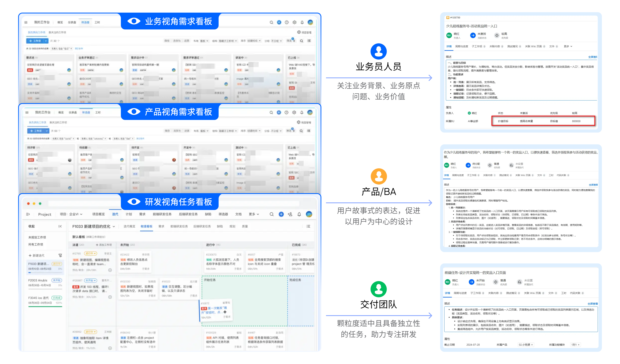Toggle the sidebar menu icon beside Project

pos(28,214)
